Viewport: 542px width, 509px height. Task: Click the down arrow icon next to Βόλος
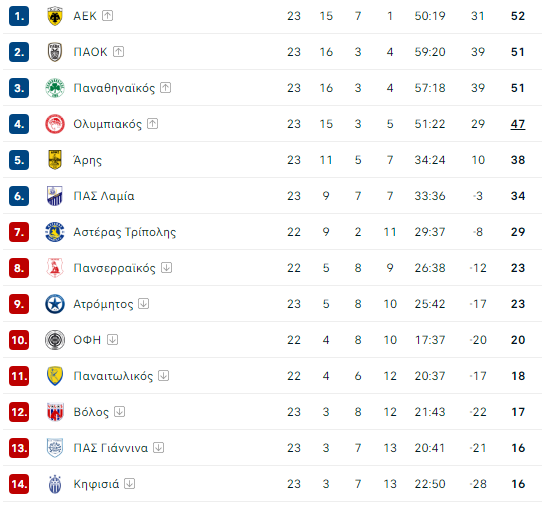click(x=120, y=412)
